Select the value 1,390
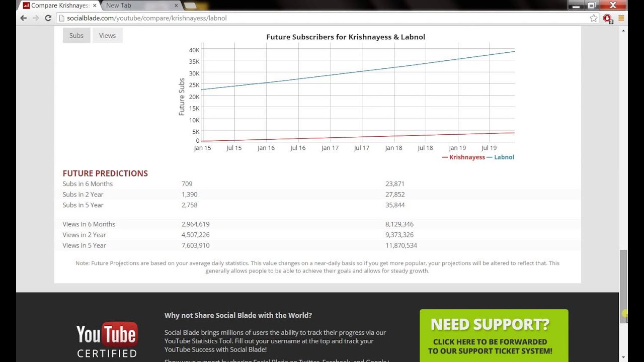 pyautogui.click(x=190, y=195)
